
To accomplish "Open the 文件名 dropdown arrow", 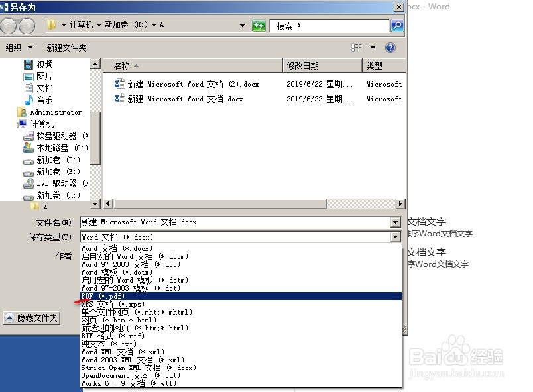I will [x=395, y=222].
